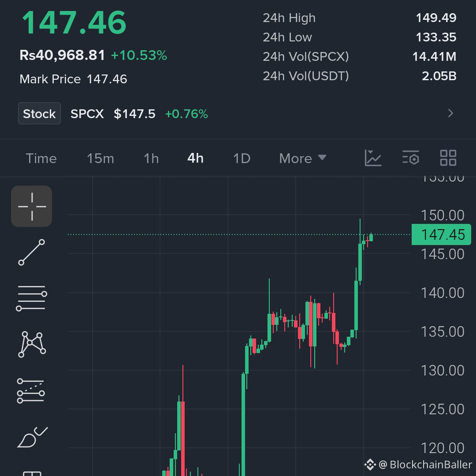Open the multi-chart grid layout
Viewport: 476px width, 476px height.
(448, 158)
